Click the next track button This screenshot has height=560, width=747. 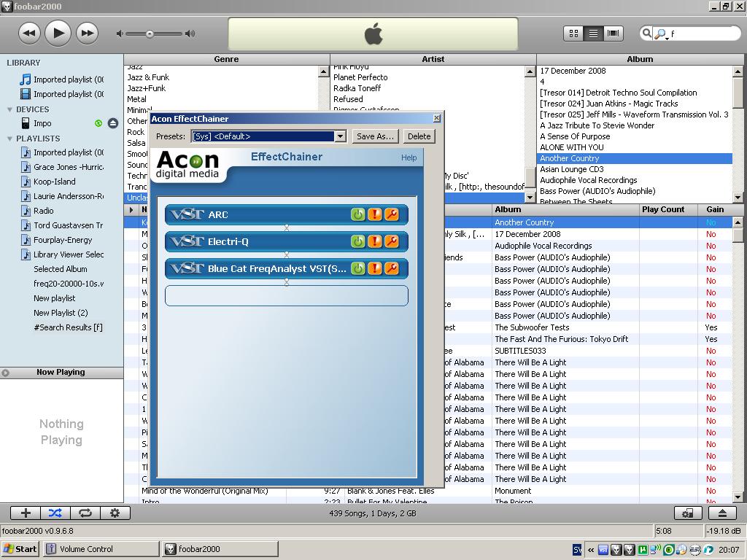88,34
